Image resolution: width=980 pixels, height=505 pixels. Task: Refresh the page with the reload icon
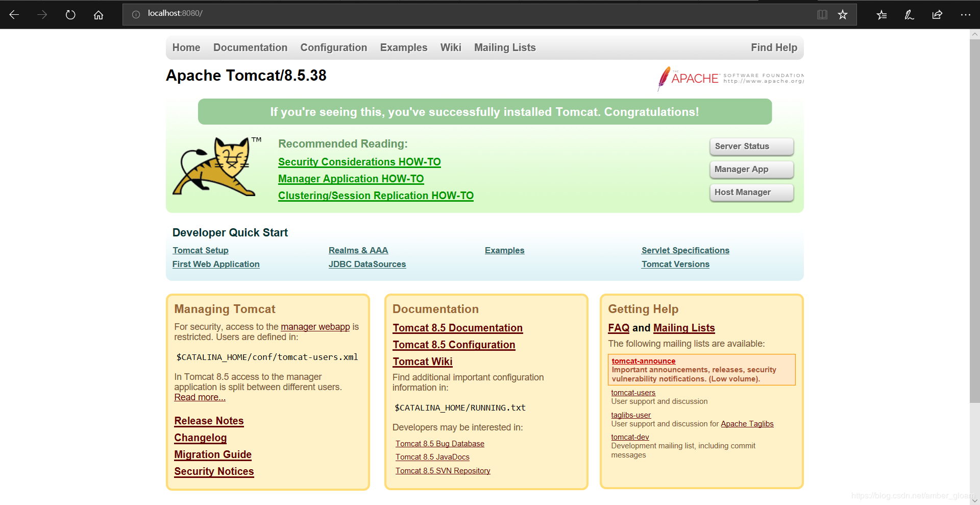click(70, 14)
